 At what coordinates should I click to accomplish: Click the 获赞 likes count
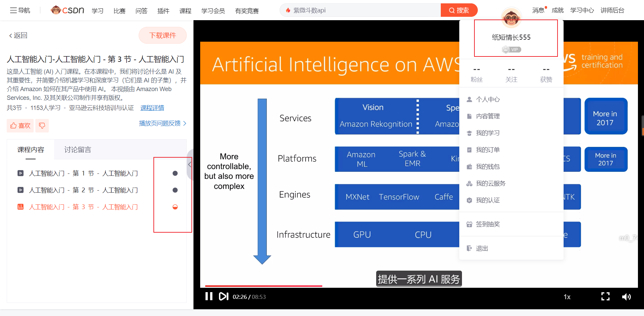pos(546,74)
